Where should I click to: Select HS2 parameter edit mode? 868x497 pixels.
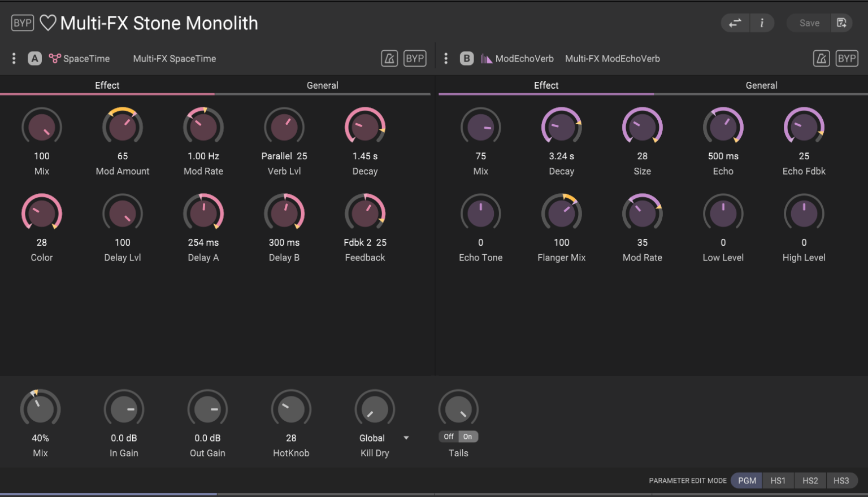pyautogui.click(x=810, y=481)
